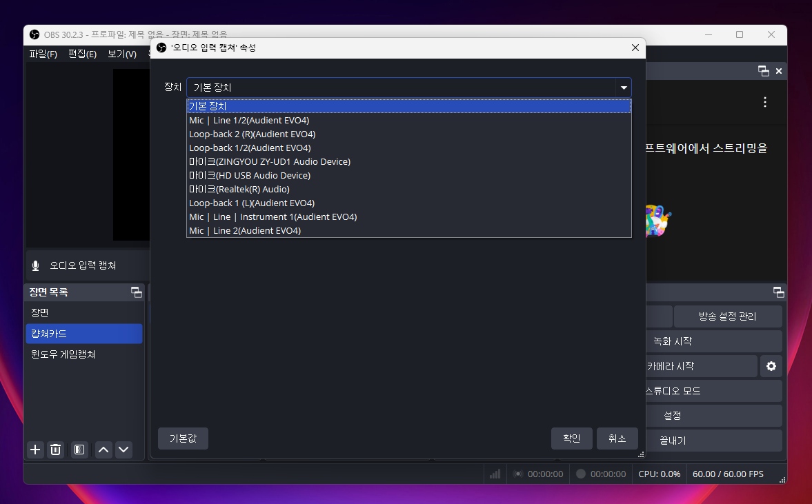Click the CPU: 0.0% status text
Viewport: 812px width, 504px height.
point(660,474)
